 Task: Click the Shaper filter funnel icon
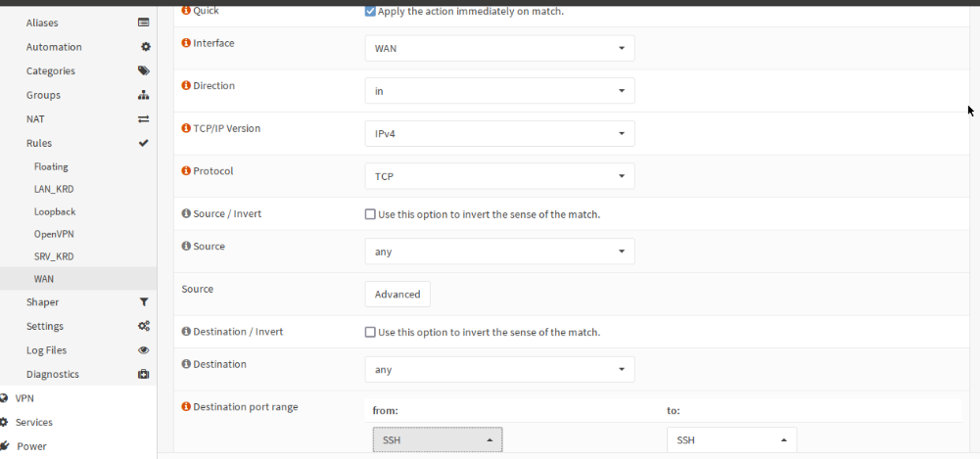[x=144, y=302]
